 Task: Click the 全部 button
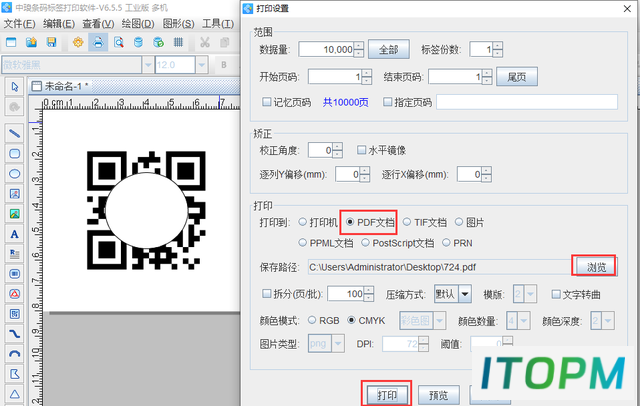click(389, 49)
